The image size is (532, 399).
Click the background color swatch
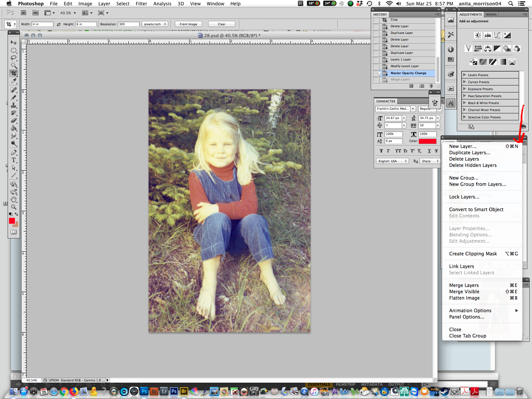(x=16, y=224)
